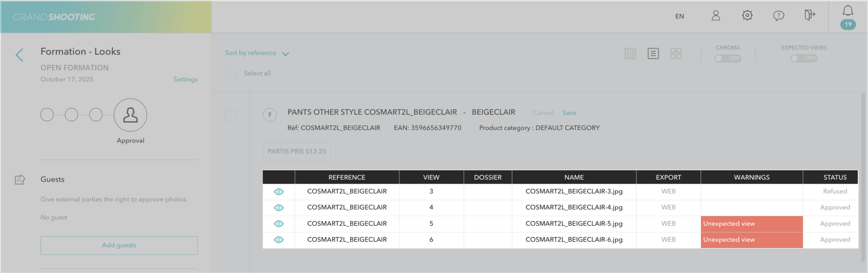Open the settings gear icon in header
The width and height of the screenshot is (868, 273).
click(x=747, y=15)
